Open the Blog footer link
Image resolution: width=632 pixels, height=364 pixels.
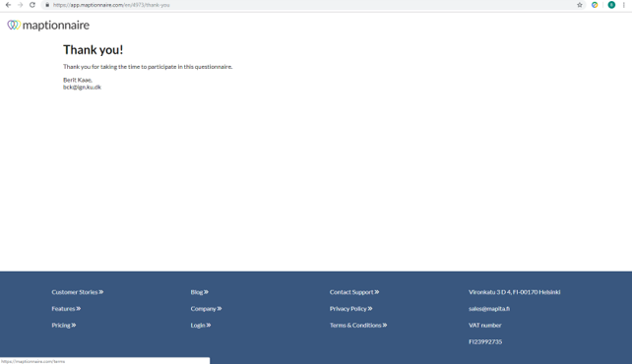click(200, 292)
